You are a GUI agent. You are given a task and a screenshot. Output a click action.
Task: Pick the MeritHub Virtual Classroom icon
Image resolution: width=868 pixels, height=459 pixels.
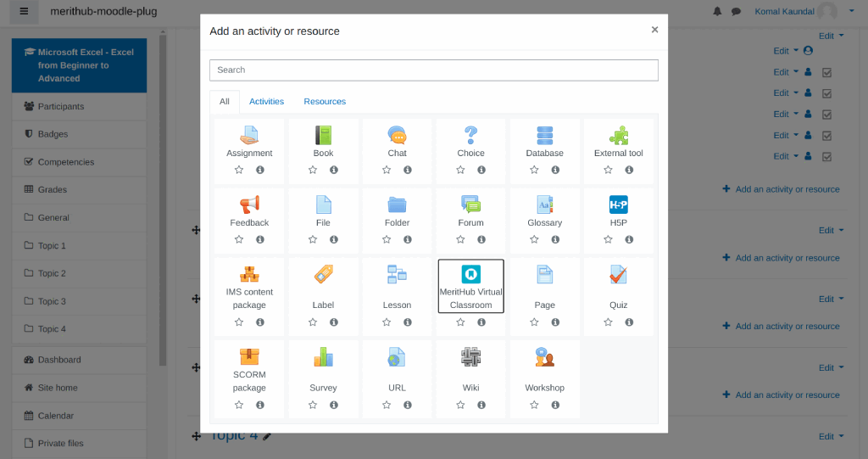click(x=470, y=274)
